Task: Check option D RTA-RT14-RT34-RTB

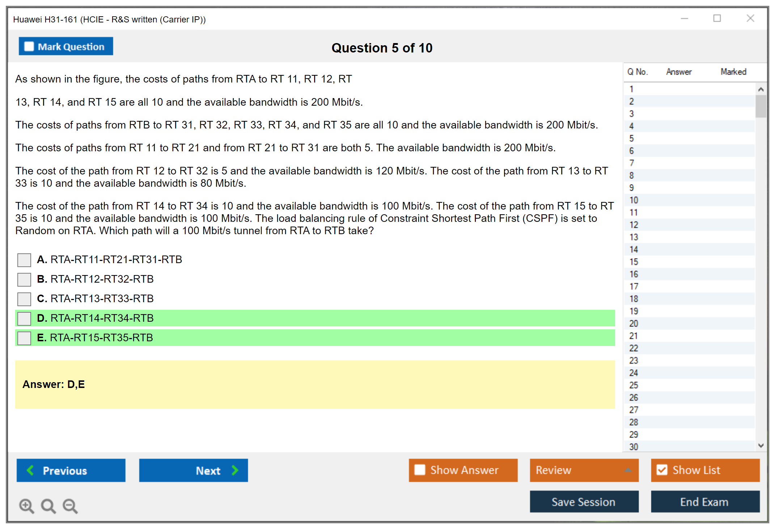Action: click(24, 318)
